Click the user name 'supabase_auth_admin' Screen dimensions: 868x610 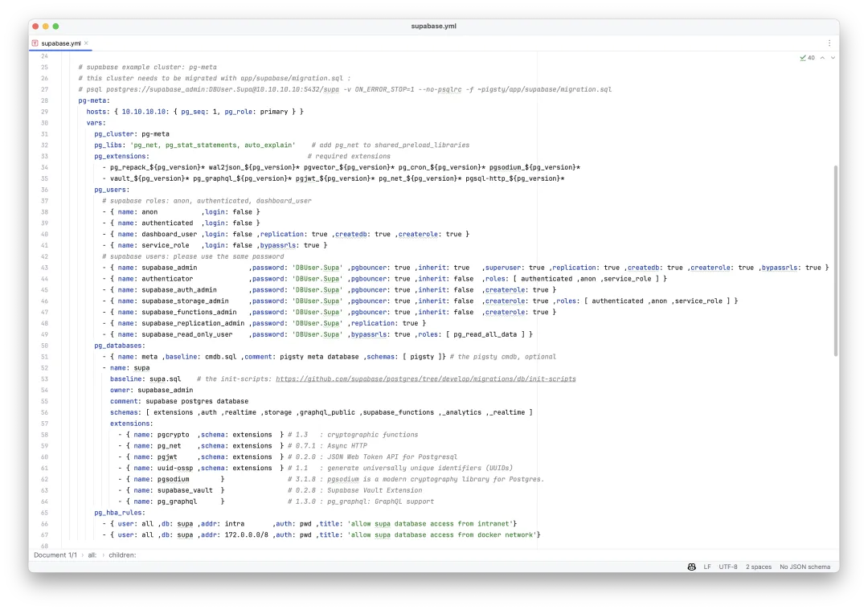click(179, 290)
